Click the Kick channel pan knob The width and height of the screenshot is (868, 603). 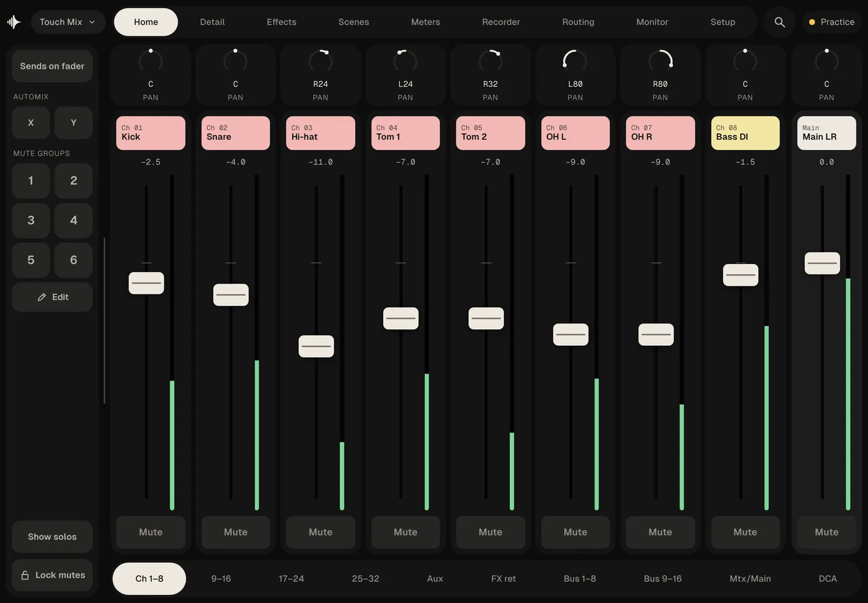(151, 61)
